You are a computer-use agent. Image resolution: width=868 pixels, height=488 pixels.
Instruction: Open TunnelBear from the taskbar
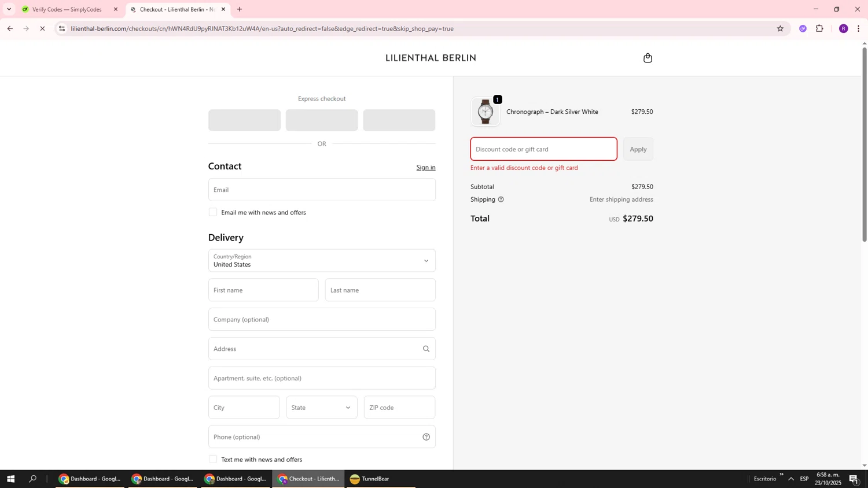380,479
